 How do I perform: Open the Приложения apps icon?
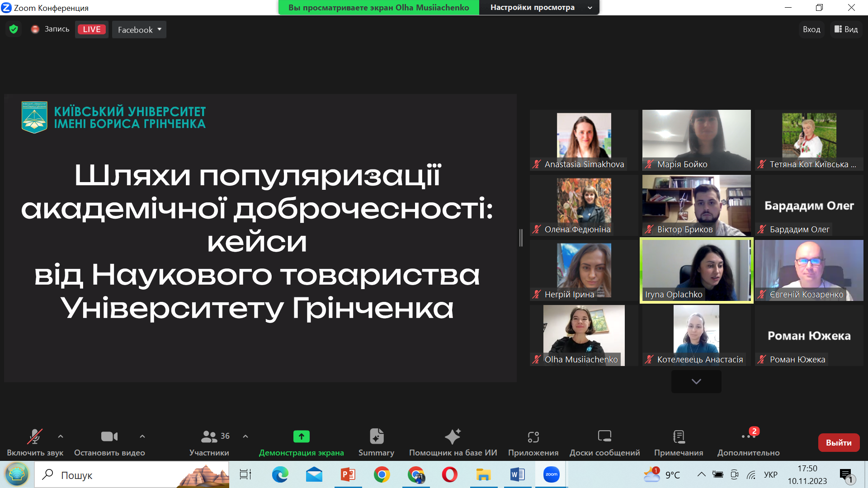(x=533, y=436)
